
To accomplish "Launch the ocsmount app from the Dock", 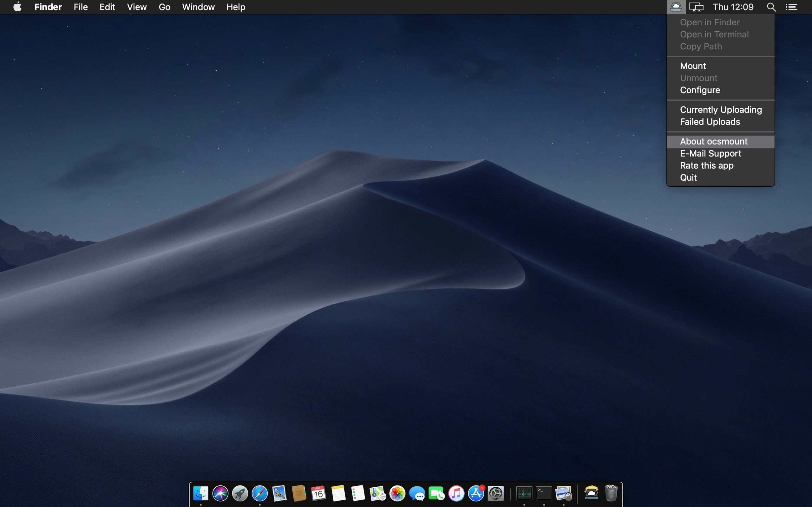I will (x=591, y=493).
